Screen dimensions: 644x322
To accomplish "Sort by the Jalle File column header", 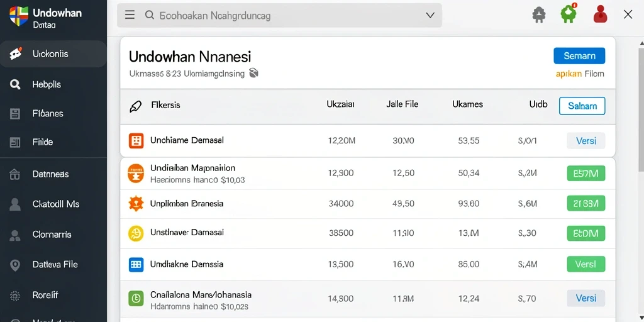I will (402, 104).
